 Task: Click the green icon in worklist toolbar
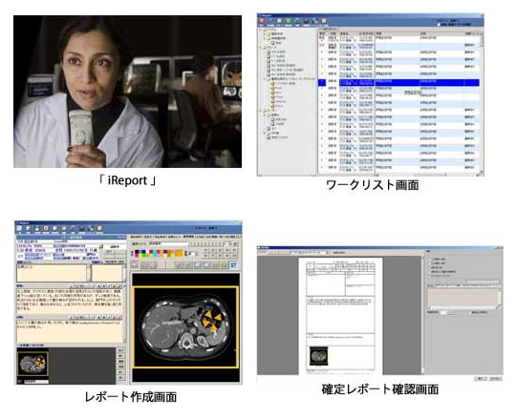tap(289, 21)
